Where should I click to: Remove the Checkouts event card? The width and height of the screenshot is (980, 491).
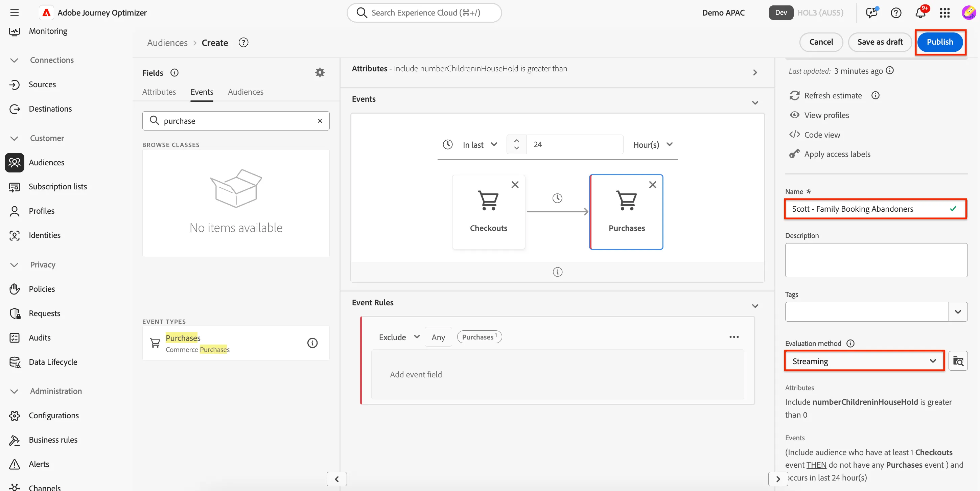pyautogui.click(x=515, y=185)
